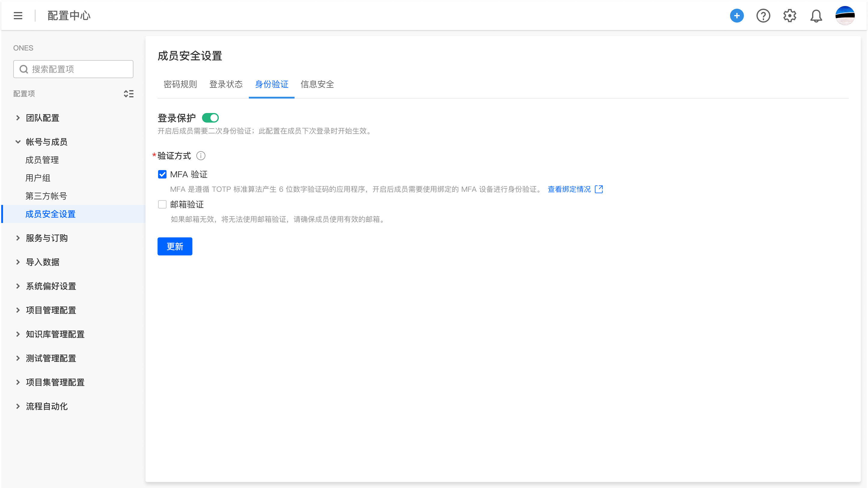Open the hamburger menu icon
This screenshot has height=488, width=868.
point(18,16)
